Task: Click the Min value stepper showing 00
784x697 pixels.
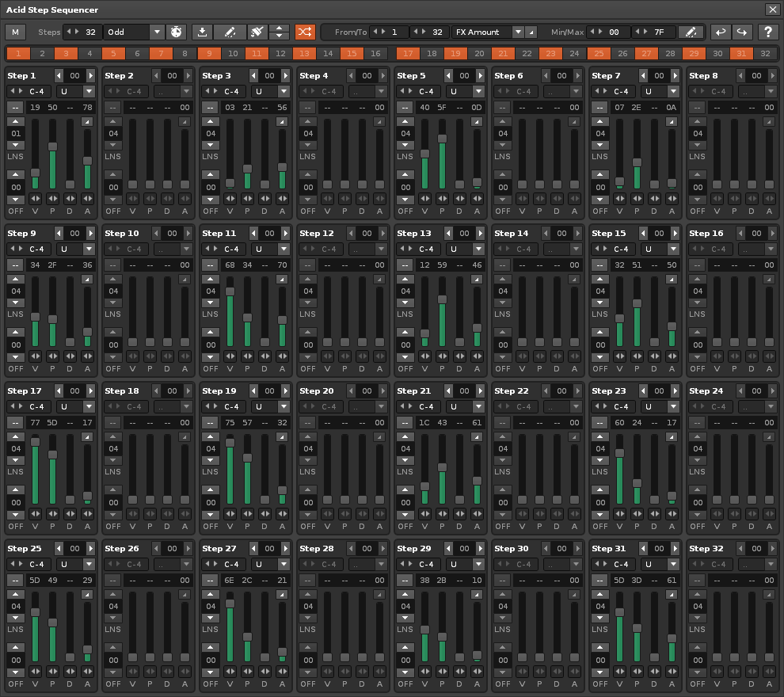Action: tap(608, 32)
